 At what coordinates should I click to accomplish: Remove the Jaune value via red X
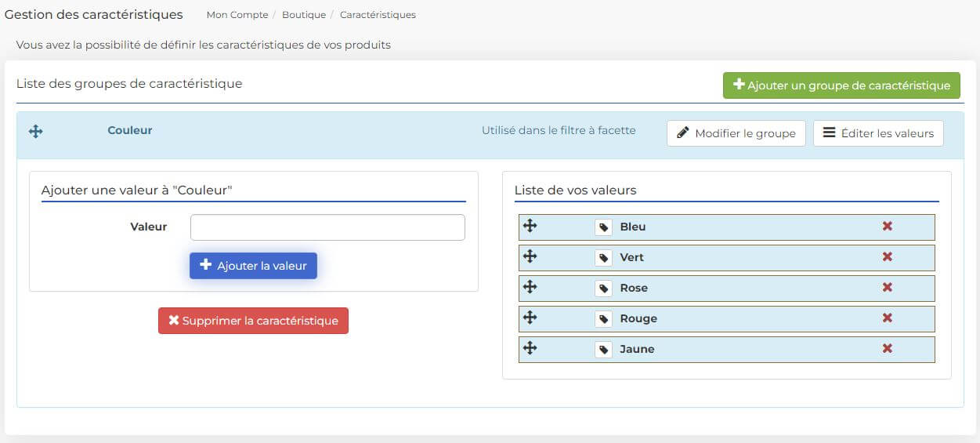click(x=888, y=348)
